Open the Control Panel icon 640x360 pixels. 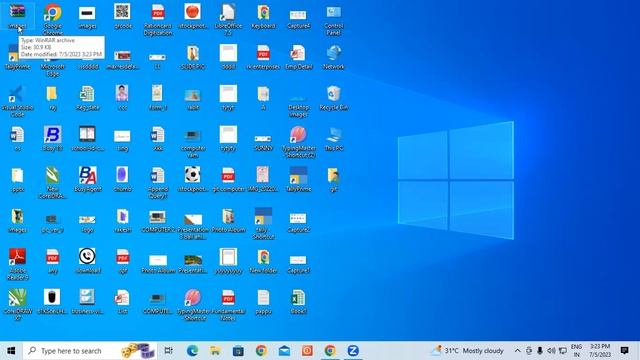click(333, 20)
